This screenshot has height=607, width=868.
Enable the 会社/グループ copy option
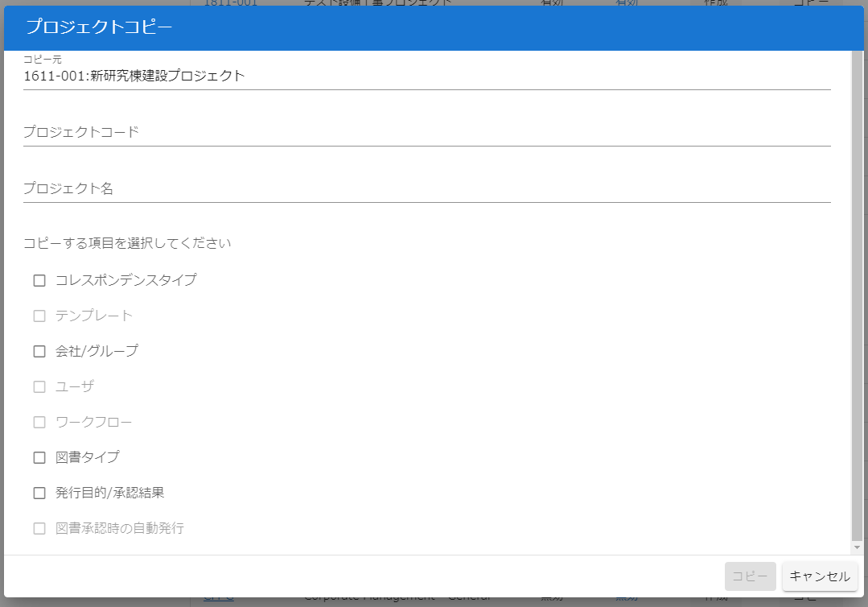[39, 351]
